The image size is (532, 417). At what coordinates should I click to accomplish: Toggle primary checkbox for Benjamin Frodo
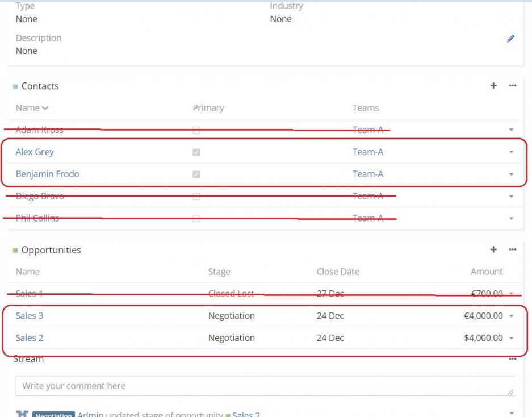click(196, 174)
